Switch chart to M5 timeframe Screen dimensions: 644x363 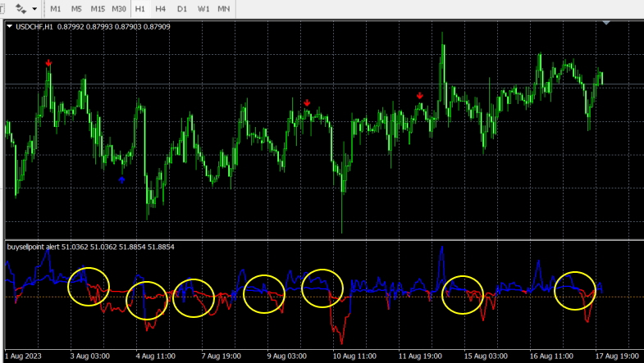pos(76,9)
